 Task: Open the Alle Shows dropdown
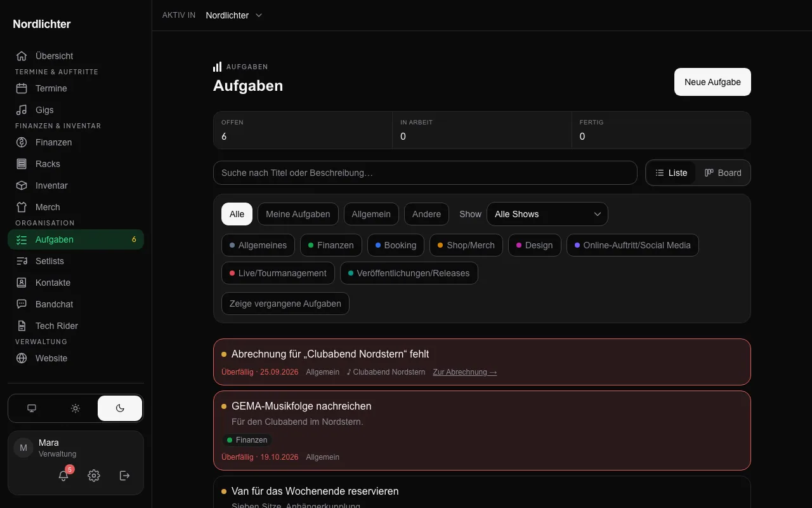[547, 214]
